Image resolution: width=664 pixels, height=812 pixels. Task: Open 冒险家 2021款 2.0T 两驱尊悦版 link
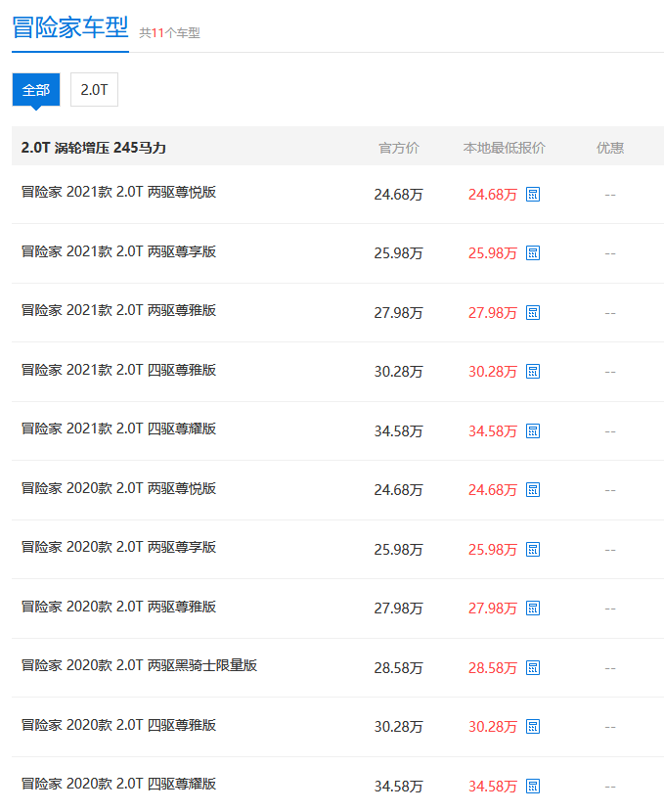(118, 192)
